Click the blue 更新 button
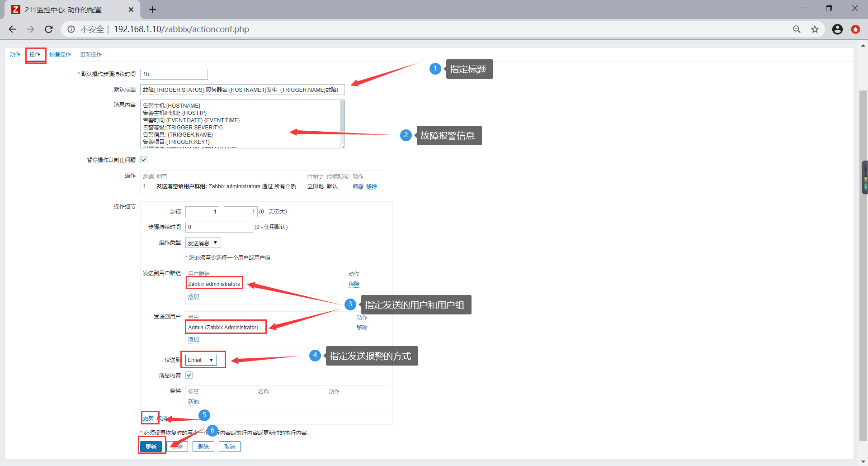868x466 pixels. pyautogui.click(x=151, y=447)
